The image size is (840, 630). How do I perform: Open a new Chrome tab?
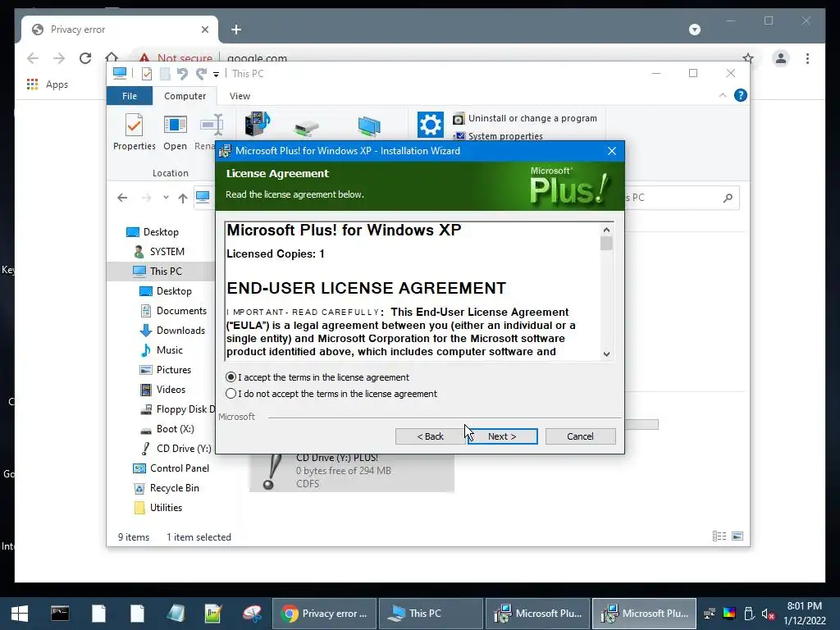point(236,30)
